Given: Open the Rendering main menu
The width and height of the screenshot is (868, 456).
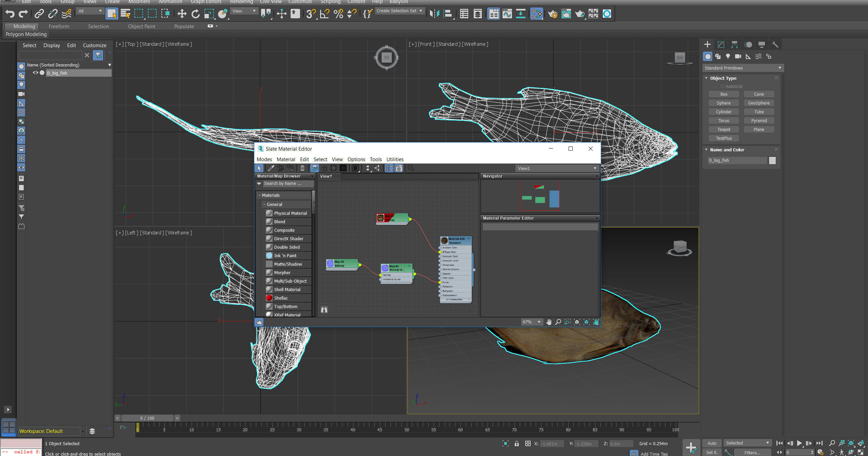Looking at the screenshot, I should 241,2.
